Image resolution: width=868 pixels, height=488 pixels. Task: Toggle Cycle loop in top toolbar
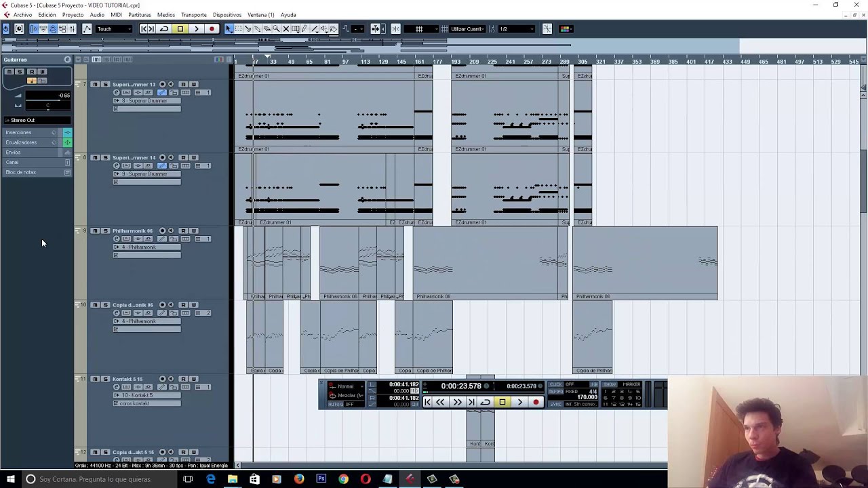163,28
